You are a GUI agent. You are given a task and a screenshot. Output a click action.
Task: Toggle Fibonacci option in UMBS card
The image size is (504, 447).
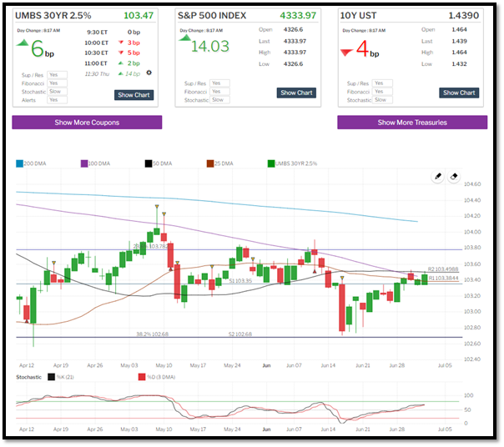coord(58,83)
